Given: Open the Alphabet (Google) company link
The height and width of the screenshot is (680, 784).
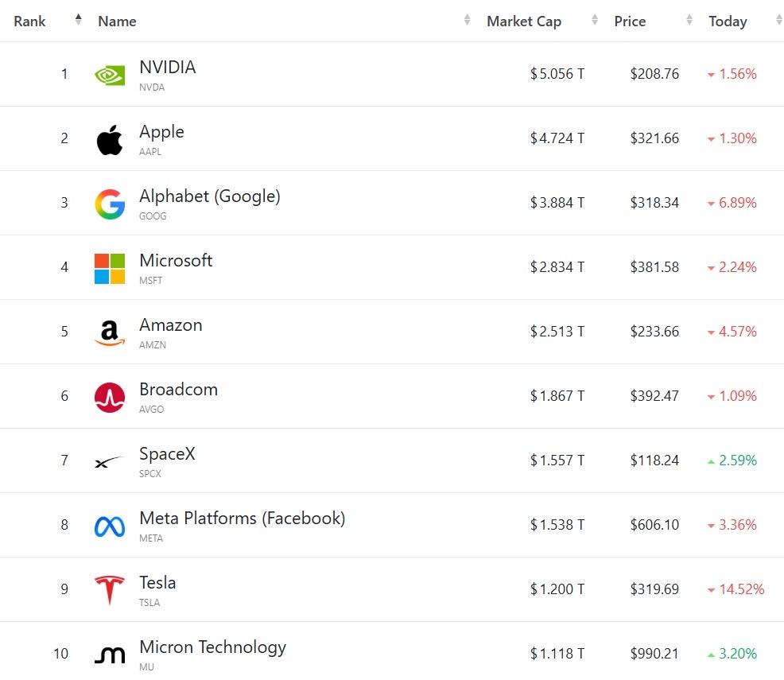Looking at the screenshot, I should pyautogui.click(x=209, y=196).
